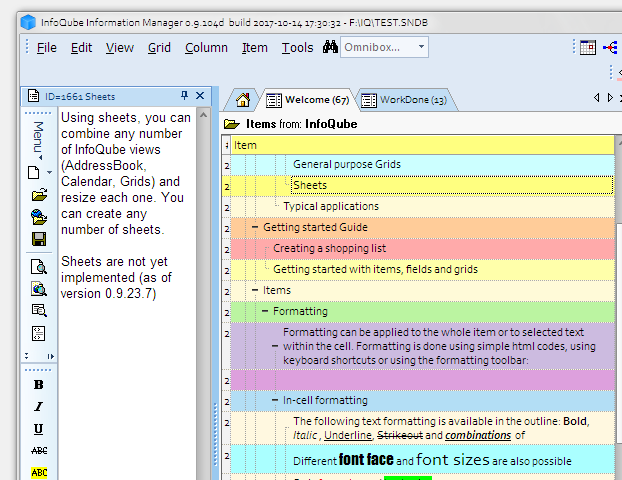Click the web preview globe magnifier icon
This screenshot has width=622, height=480.
pos(39,289)
